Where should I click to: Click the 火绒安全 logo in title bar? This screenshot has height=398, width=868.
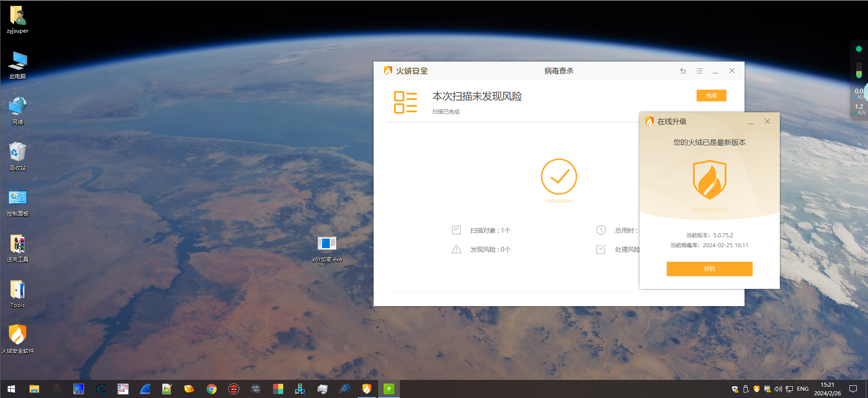click(405, 71)
